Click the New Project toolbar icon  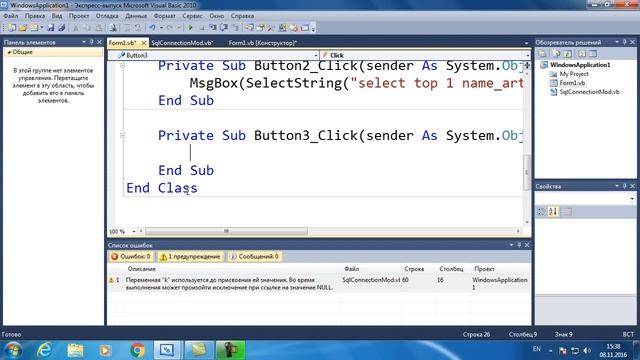12,28
